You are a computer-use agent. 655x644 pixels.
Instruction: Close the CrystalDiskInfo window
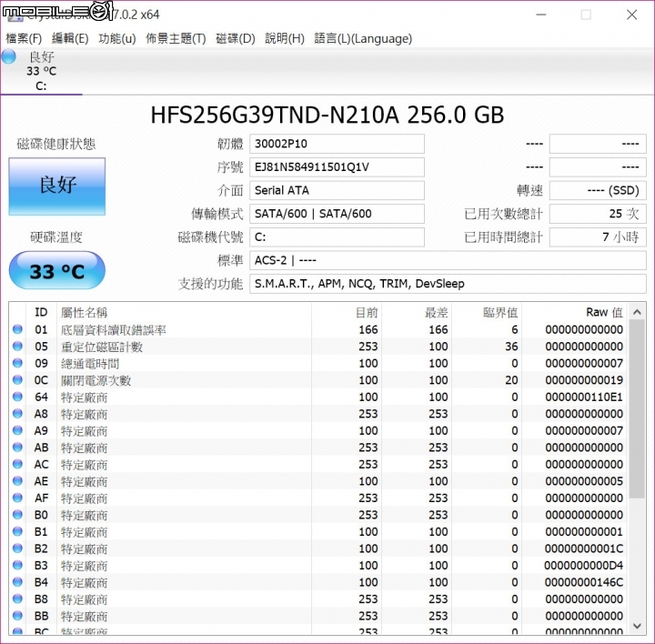pyautogui.click(x=632, y=15)
